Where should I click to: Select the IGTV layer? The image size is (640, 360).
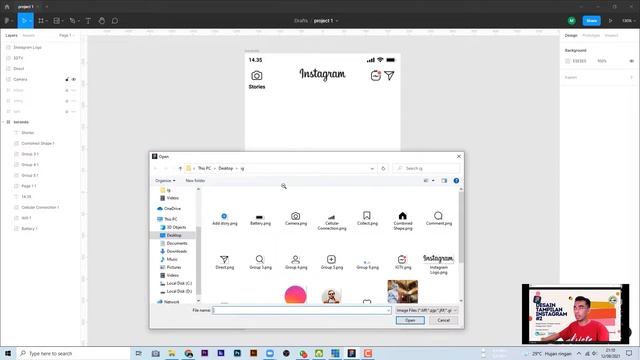tap(18, 58)
